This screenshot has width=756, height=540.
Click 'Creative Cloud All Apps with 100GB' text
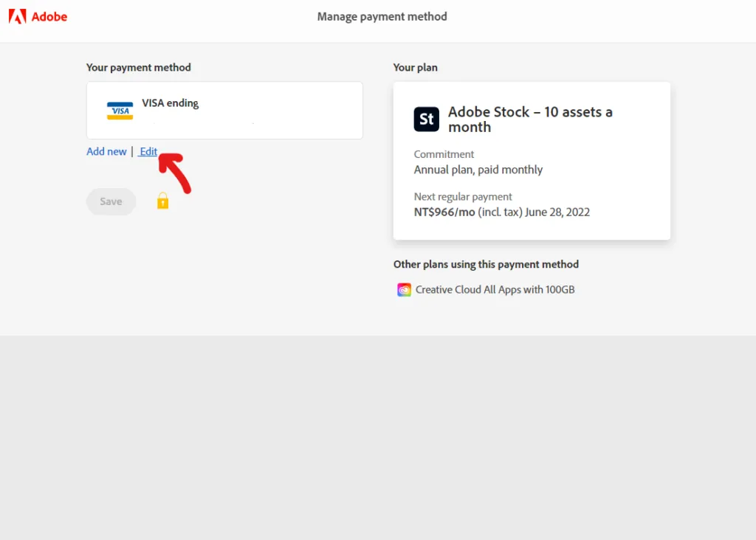coord(495,290)
